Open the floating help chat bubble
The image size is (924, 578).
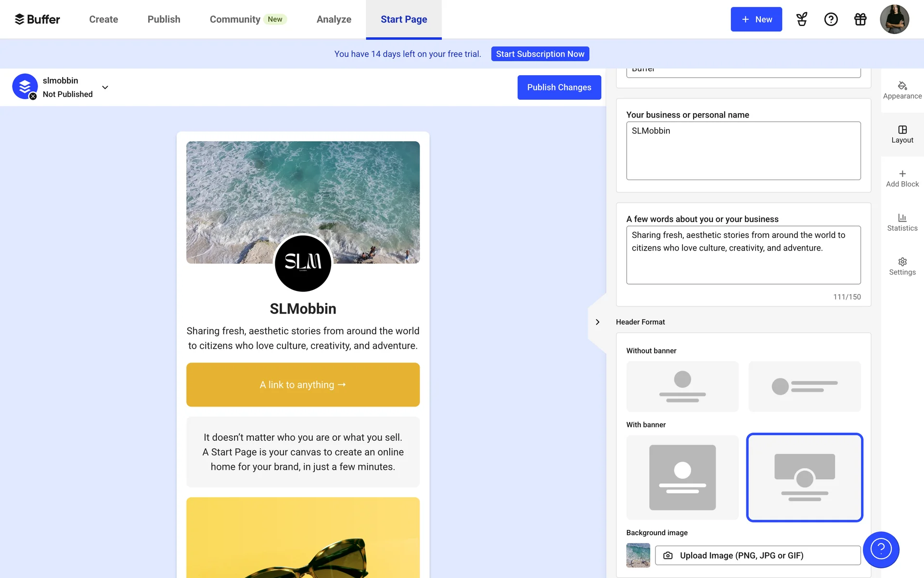point(881,549)
